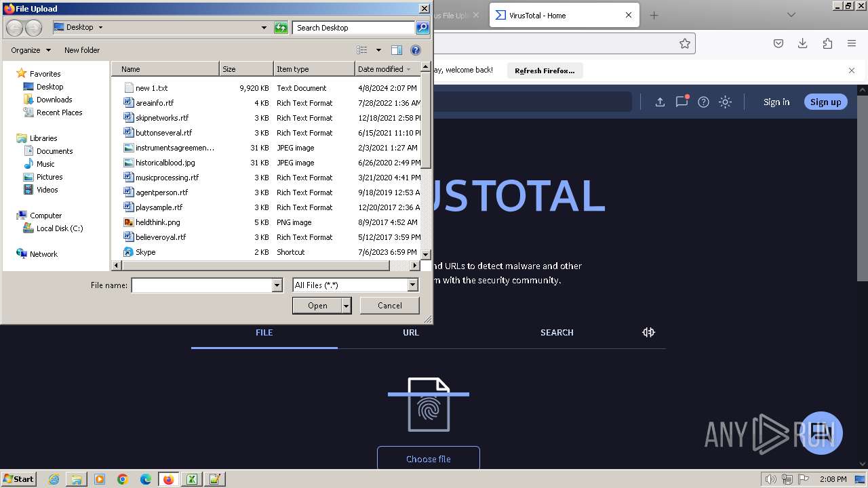Click the Refresh Firefox button
Screen dimensions: 868x488
pyautogui.click(x=545, y=70)
